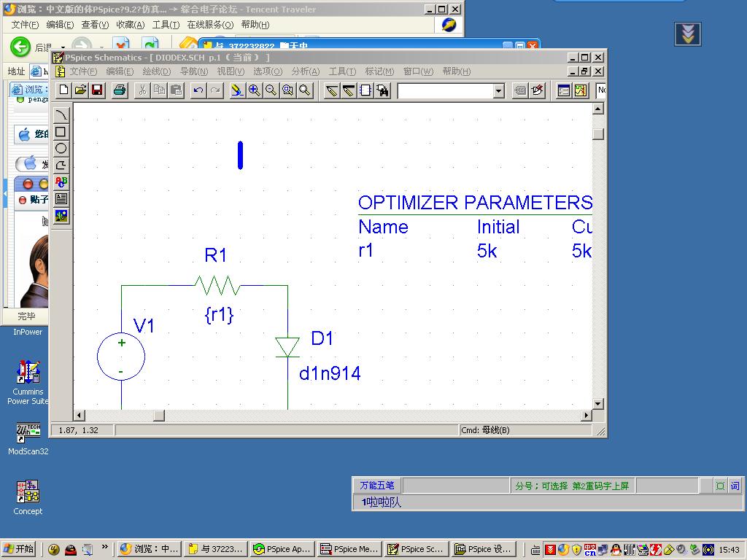747x560 pixels.
Task: Select the {r1} value text
Action: point(219,315)
